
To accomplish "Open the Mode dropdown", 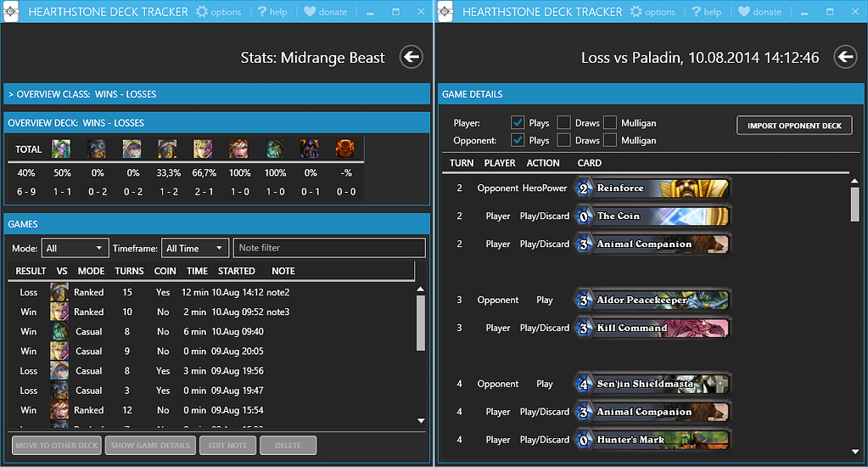I will tap(75, 248).
